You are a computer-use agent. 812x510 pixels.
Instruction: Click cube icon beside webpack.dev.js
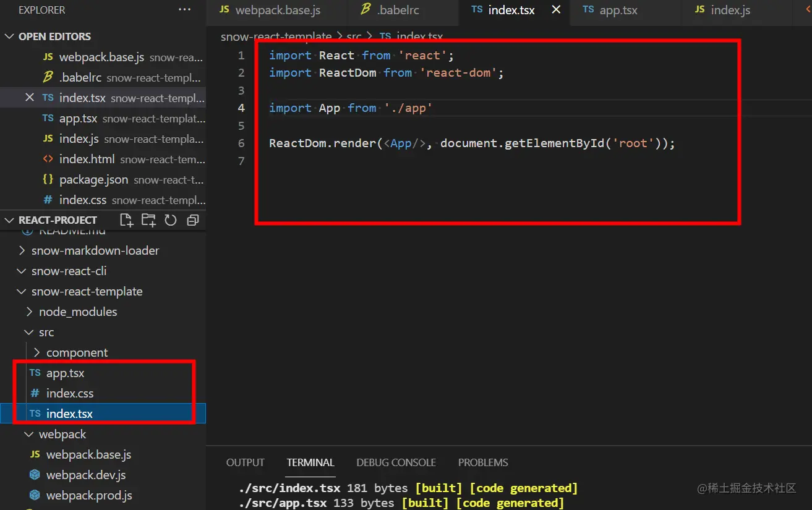[x=35, y=475]
